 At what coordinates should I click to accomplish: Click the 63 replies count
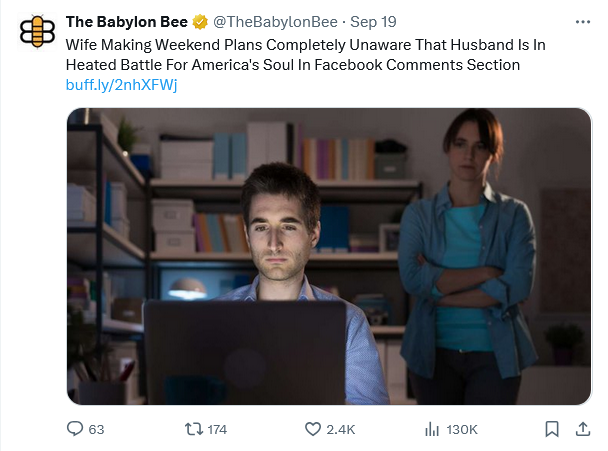tap(97, 429)
